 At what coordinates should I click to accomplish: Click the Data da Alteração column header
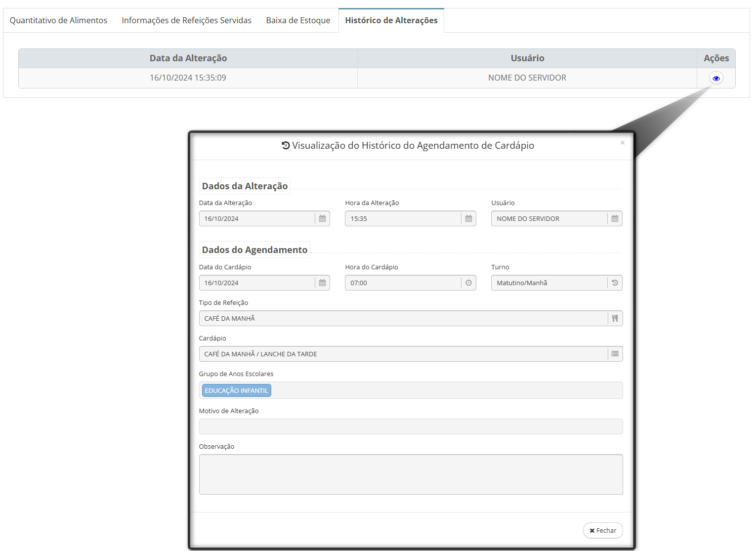[x=188, y=58]
